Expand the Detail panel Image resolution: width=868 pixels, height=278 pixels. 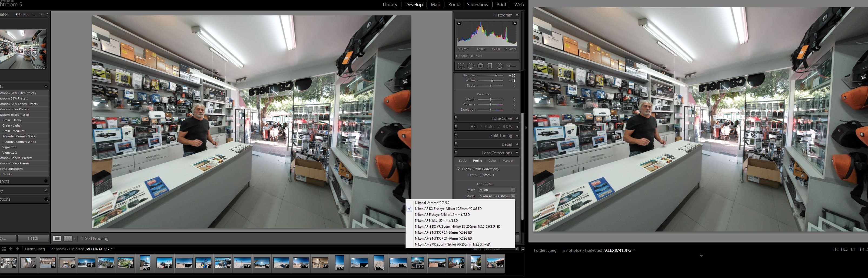(517, 144)
